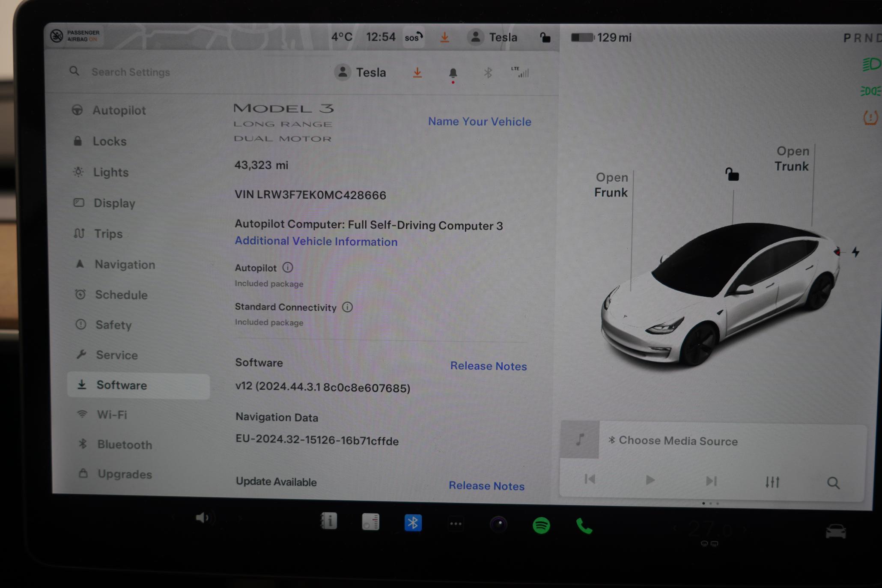Select the Wi-Fi settings menu item
Viewport: 882px width, 588px height.
click(111, 415)
